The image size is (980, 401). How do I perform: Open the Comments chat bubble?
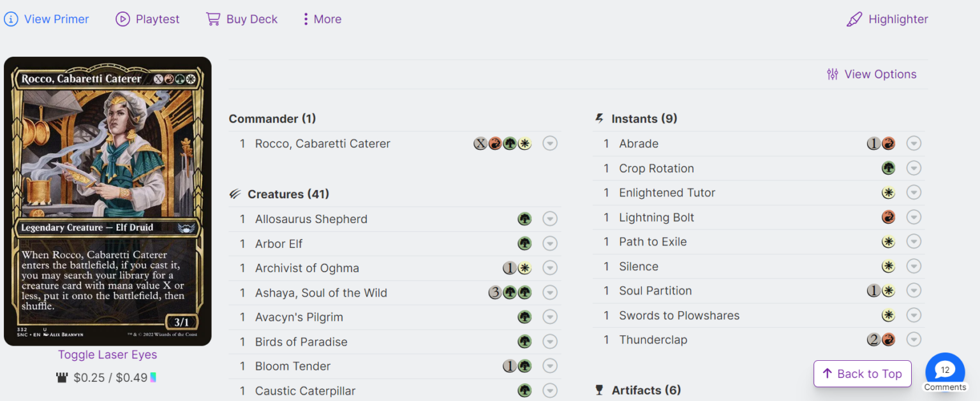click(944, 371)
